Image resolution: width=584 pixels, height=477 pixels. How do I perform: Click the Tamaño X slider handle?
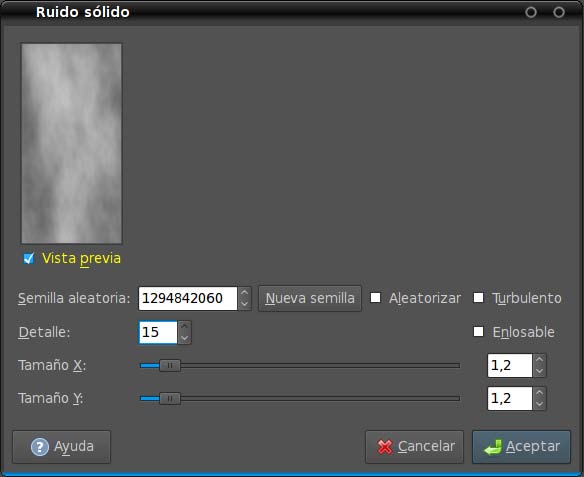pos(170,366)
